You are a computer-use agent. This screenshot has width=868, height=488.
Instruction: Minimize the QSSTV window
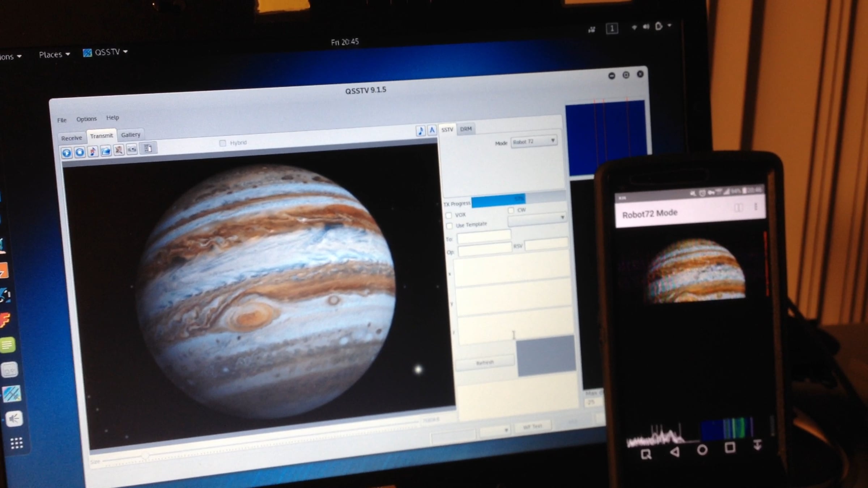[612, 76]
